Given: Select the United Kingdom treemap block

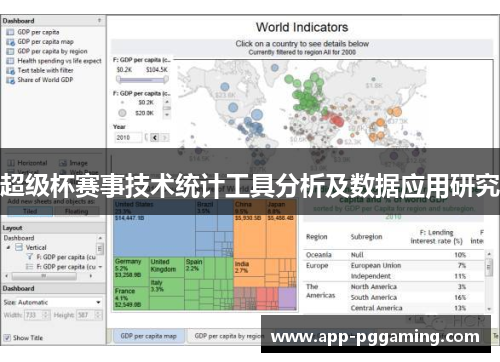Looking at the screenshot, I should tap(167, 267).
